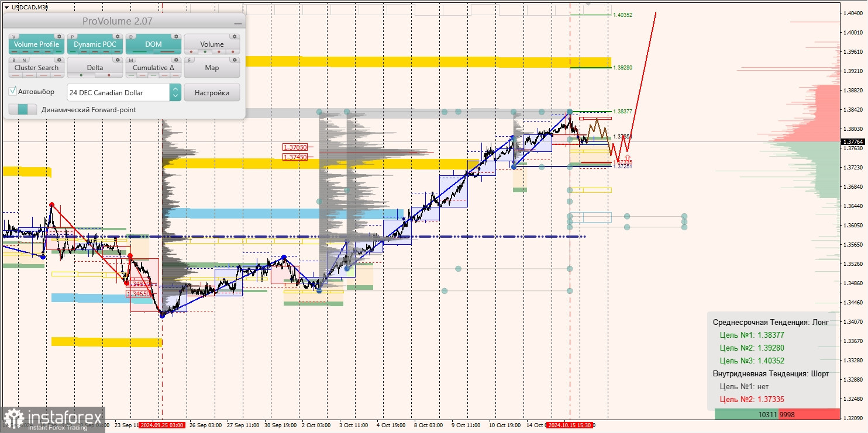Open the Настройки settings button
Viewport: 868px width, 433px height.
(x=212, y=92)
